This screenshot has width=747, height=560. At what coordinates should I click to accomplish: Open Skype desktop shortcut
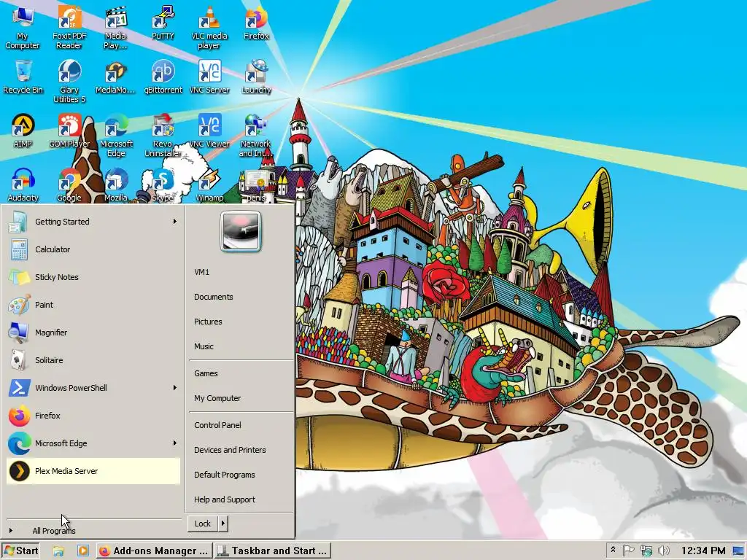pos(163,184)
